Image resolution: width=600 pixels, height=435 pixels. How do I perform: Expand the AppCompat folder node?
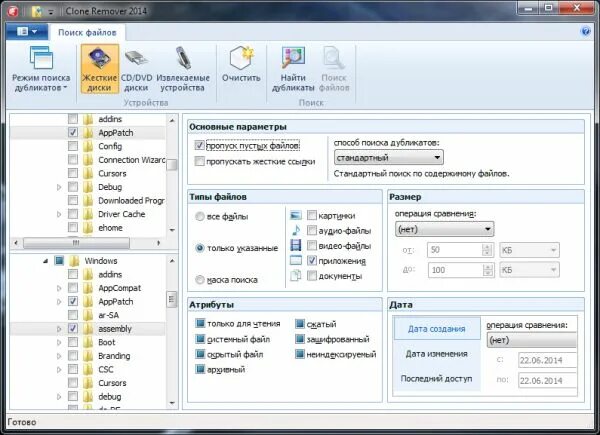point(59,288)
